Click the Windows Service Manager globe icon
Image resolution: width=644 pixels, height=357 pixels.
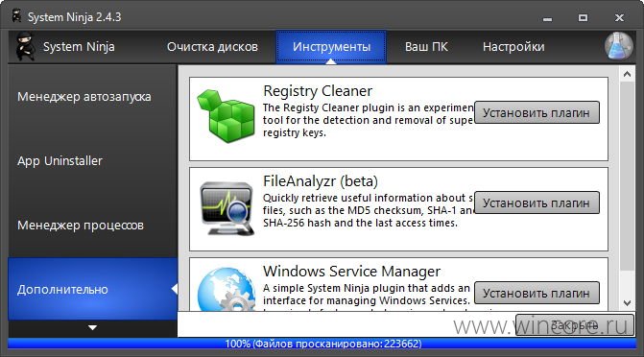pyautogui.click(x=227, y=289)
